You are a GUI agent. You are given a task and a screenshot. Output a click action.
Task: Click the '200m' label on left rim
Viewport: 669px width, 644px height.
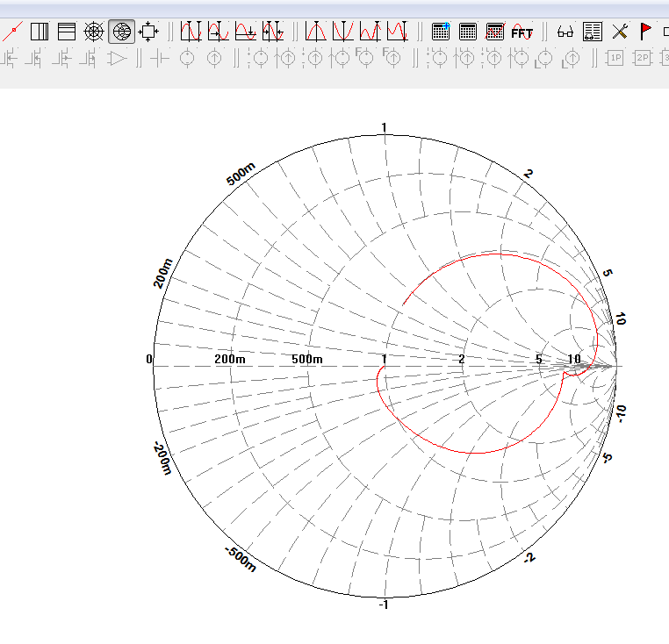pos(163,273)
